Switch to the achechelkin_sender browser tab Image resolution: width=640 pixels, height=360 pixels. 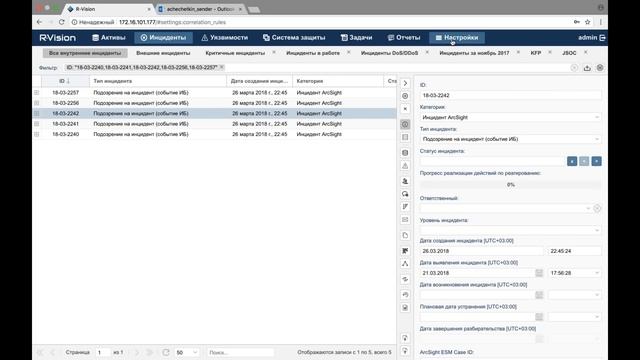tap(200, 9)
